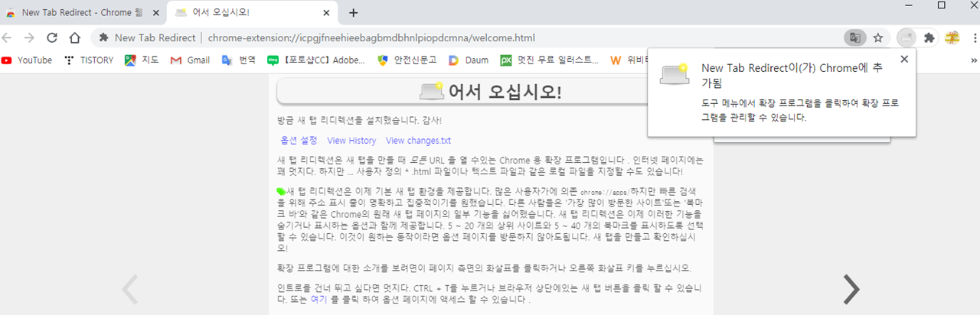Click the extension puzzle icon in address bar
980x315 pixels.
[103, 38]
